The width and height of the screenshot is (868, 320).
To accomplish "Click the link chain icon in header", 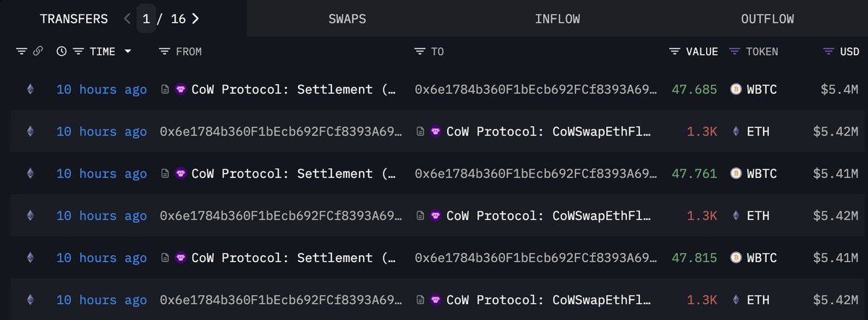I will (38, 51).
